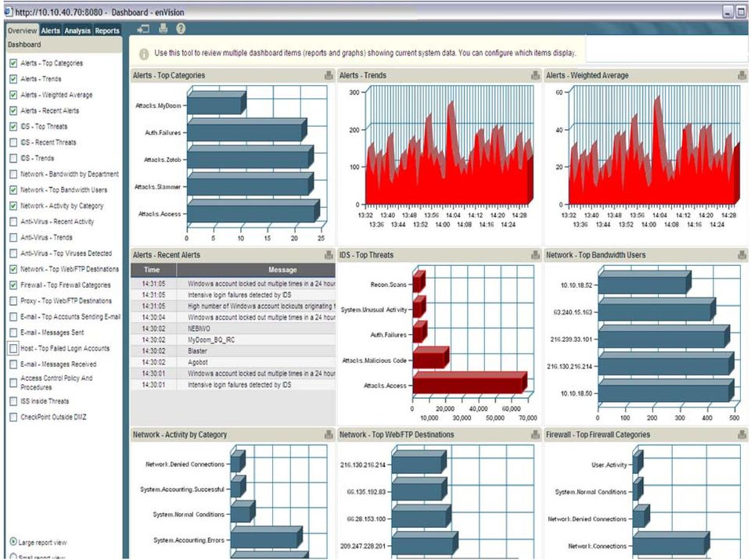Enable CheckPoint Outside DMZ checkbox
Image resolution: width=751 pixels, height=560 pixels.
pyautogui.click(x=13, y=417)
